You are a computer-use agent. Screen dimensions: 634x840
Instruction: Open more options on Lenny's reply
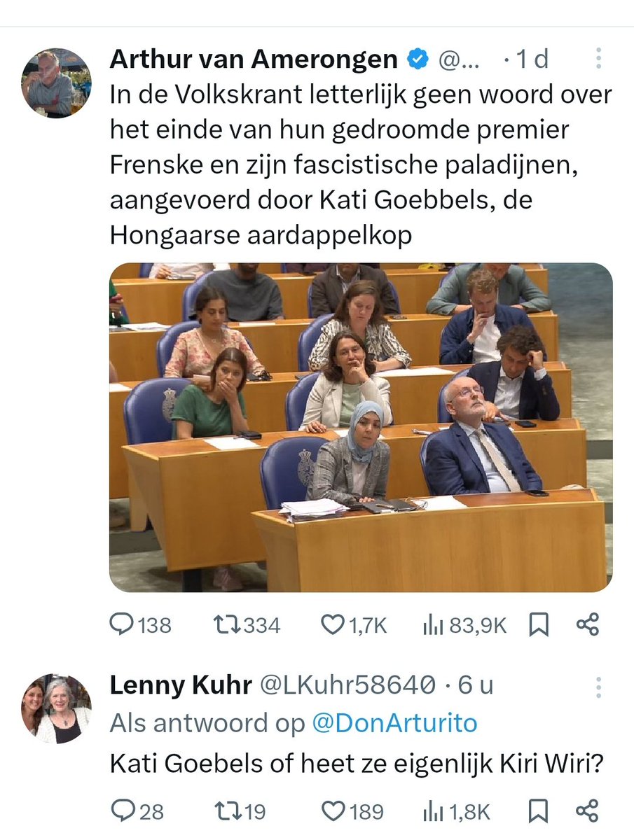point(598,687)
